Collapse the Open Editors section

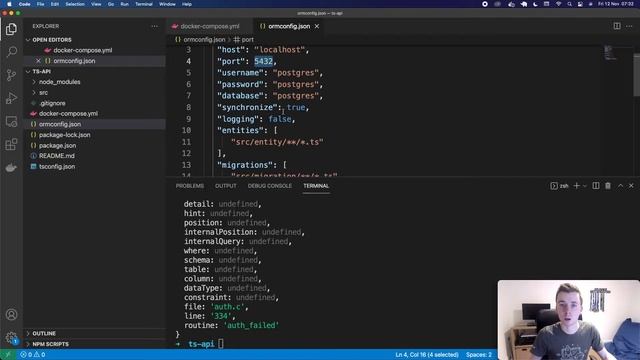coord(52,40)
